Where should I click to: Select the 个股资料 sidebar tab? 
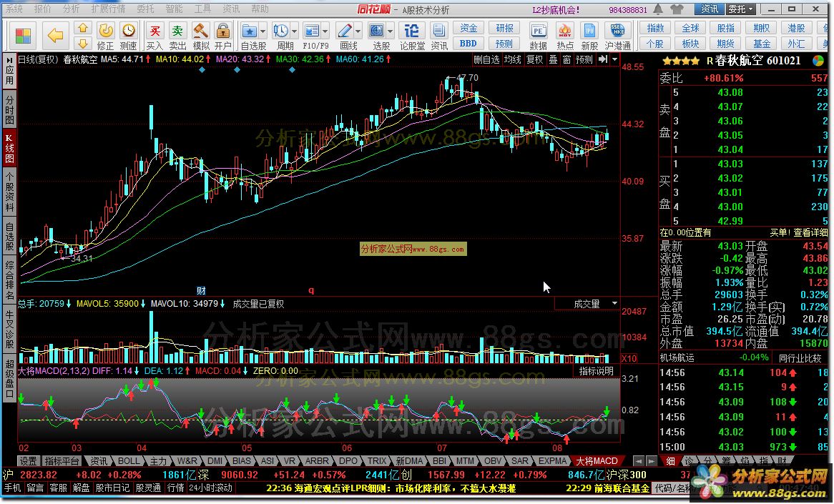tap(9, 192)
